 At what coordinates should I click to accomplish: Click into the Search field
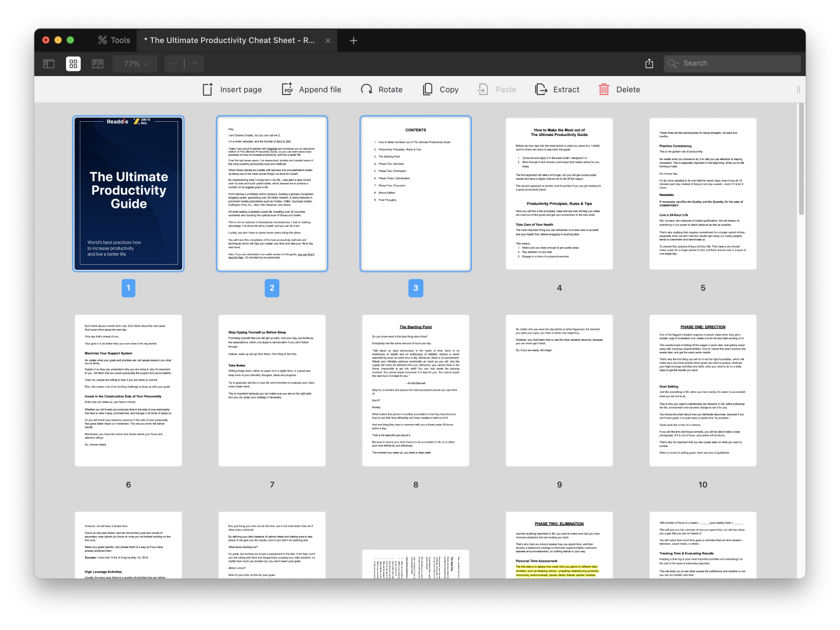click(x=732, y=64)
